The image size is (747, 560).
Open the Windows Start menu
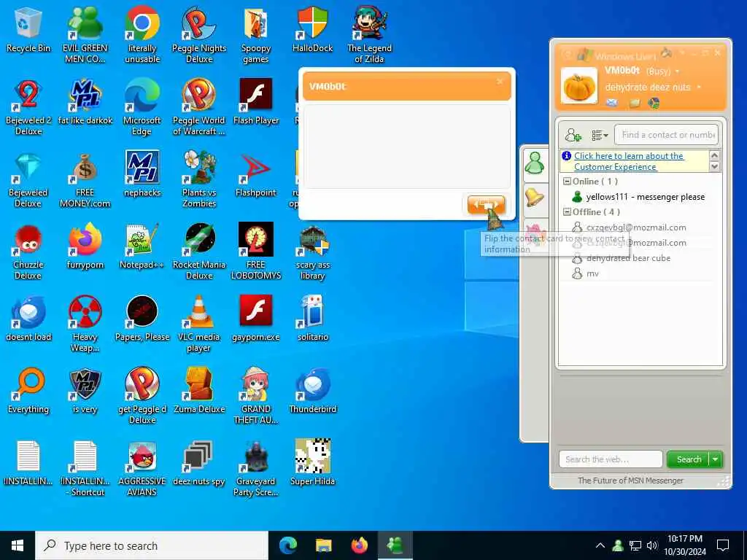[18, 545]
